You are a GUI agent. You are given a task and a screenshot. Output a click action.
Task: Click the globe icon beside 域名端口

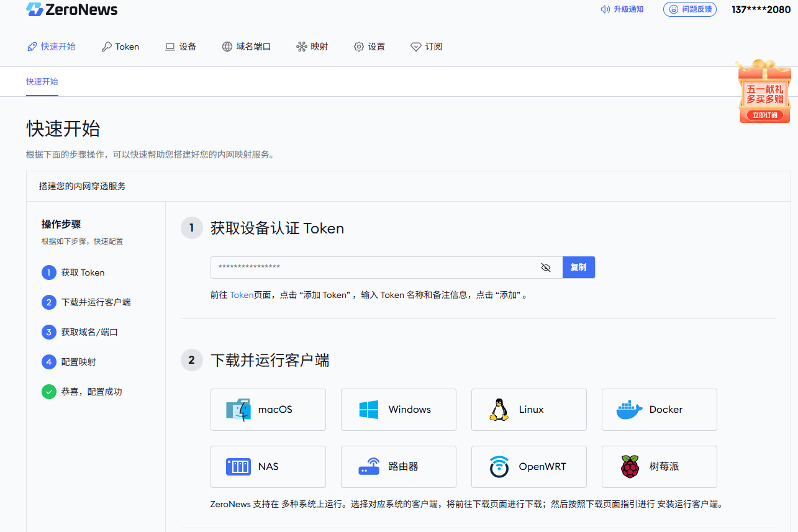[227, 47]
